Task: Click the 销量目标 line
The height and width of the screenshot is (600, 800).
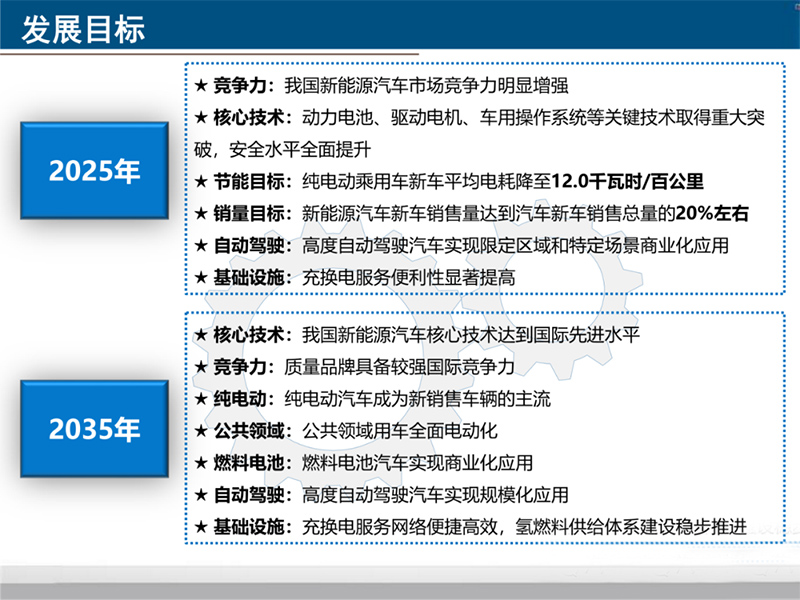Action: click(471, 213)
